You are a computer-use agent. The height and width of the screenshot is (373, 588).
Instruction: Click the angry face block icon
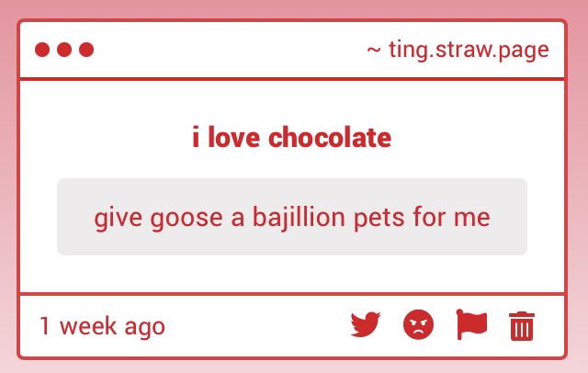tap(418, 325)
